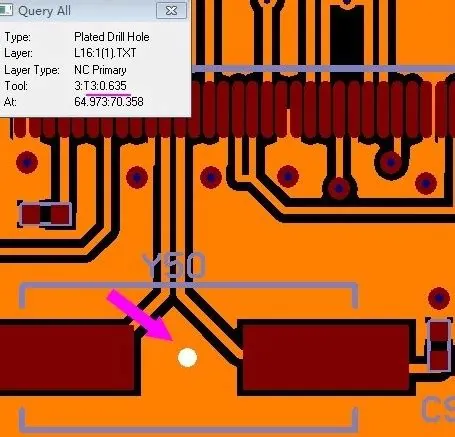This screenshot has height=437, width=455.
Task: Click the 64.973:70.358 coordinate value
Action: point(109,101)
